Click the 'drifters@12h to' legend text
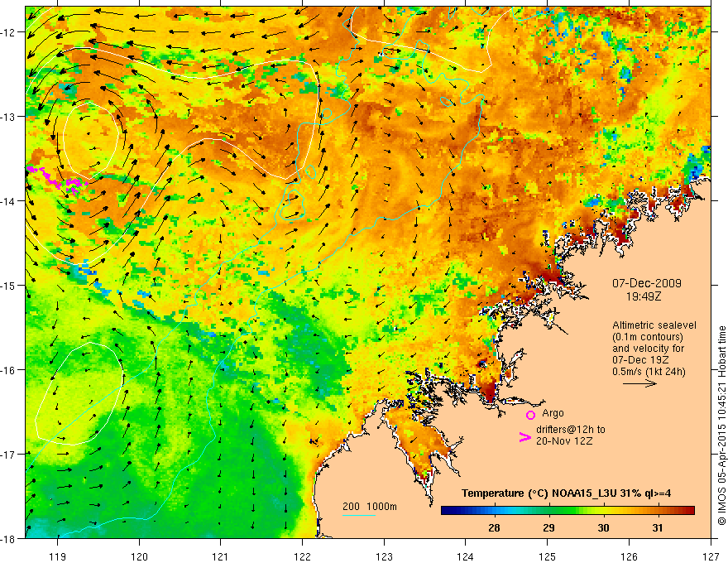Viewport: 728px width, 563px height. [571, 430]
